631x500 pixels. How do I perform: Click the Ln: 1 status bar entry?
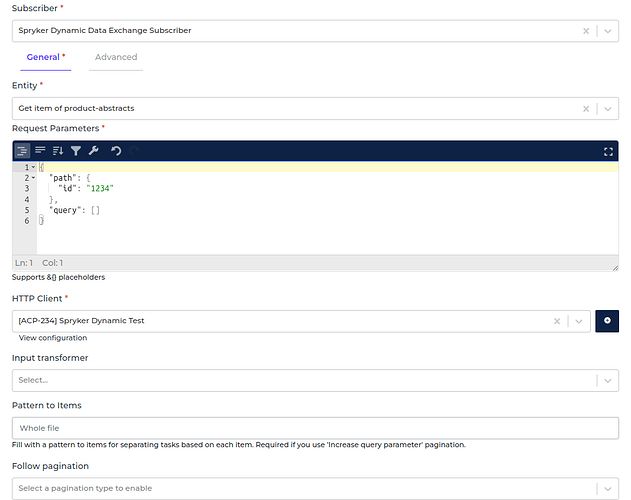click(24, 263)
